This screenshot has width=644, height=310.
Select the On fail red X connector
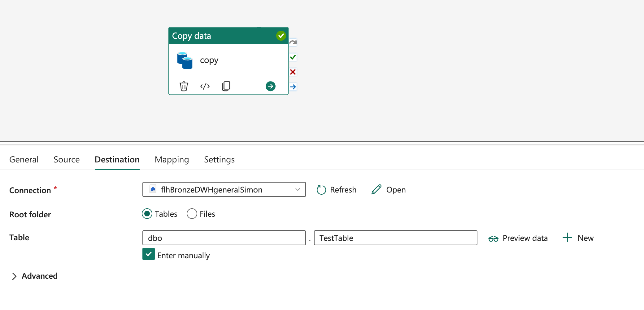(x=293, y=72)
